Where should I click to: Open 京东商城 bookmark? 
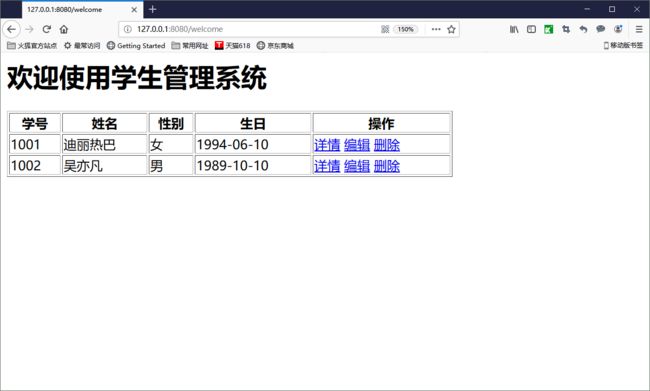275,46
